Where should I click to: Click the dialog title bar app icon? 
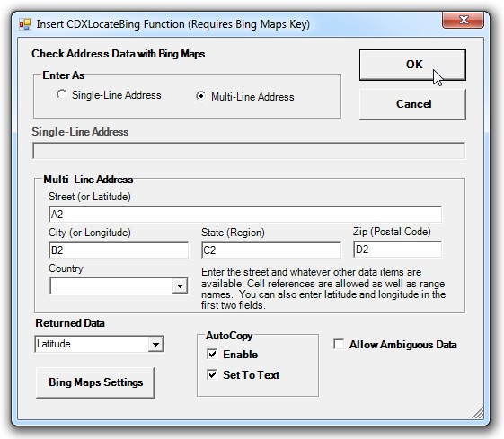[x=25, y=24]
